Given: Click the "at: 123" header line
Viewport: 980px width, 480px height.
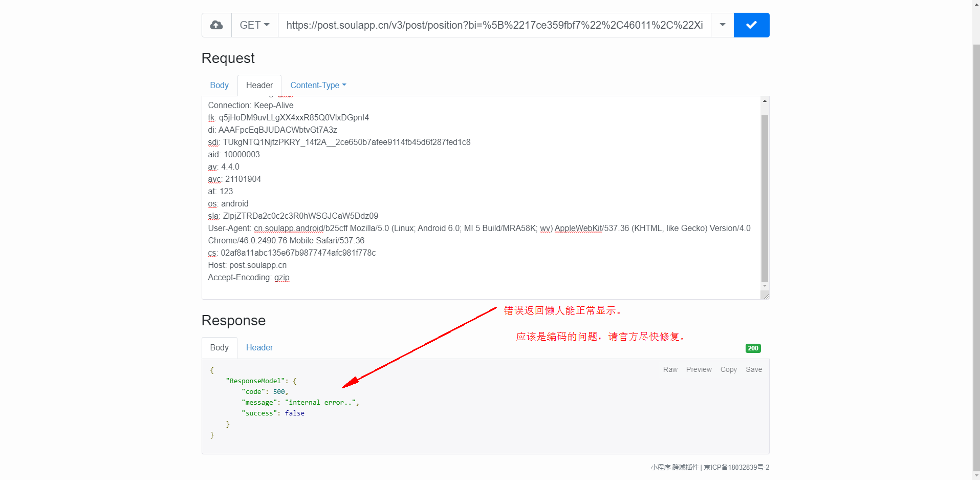Looking at the screenshot, I should [x=221, y=192].
